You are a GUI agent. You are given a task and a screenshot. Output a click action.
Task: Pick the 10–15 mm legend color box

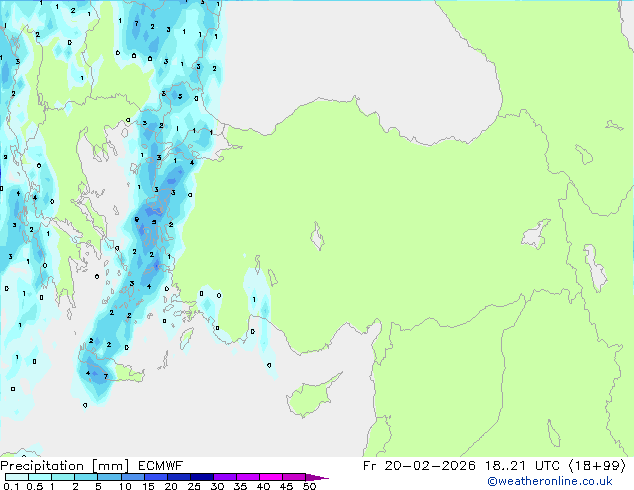pyautogui.click(x=132, y=477)
